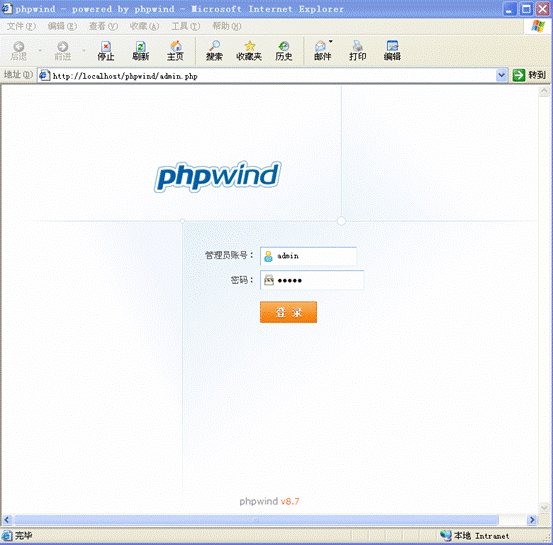The height and width of the screenshot is (545, 553).
Task: Click the password (密码) input field
Action: (312, 280)
